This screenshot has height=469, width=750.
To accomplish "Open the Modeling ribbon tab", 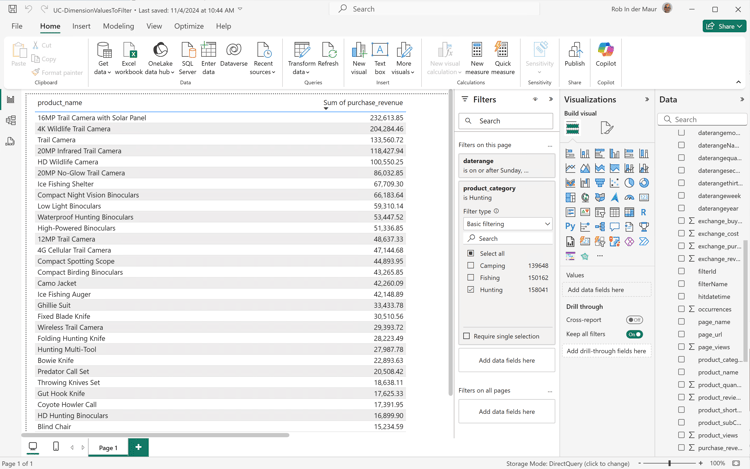I will 118,27.
